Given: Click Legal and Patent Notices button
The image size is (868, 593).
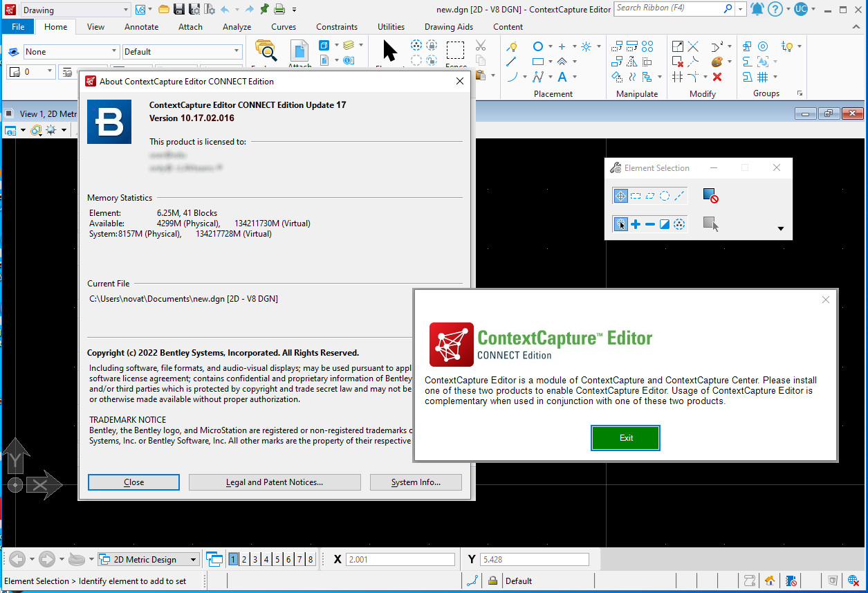Looking at the screenshot, I should pos(275,482).
